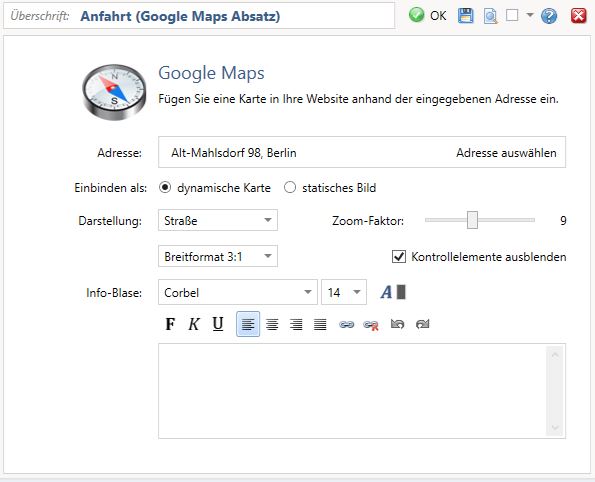This screenshot has height=482, width=595.
Task: Click the Google Maps compass icon
Action: point(114,92)
